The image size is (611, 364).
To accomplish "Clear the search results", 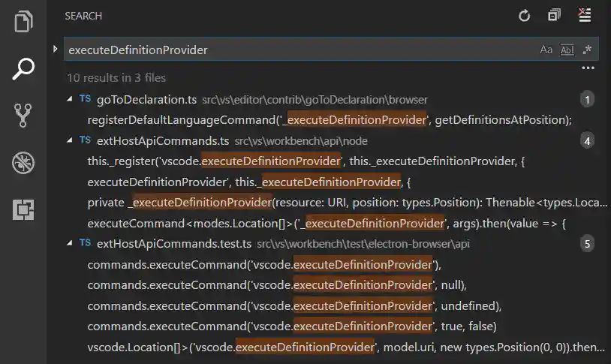I will pos(585,15).
